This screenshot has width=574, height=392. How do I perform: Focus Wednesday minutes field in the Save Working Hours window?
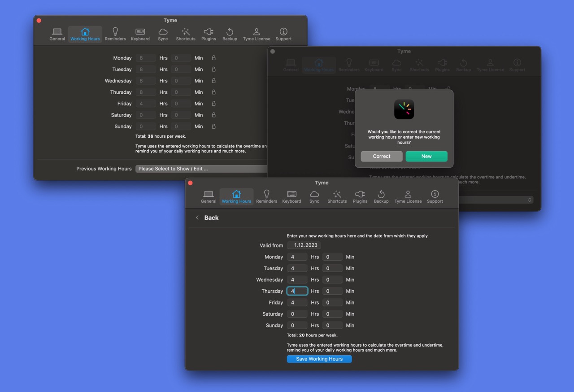tap(332, 280)
